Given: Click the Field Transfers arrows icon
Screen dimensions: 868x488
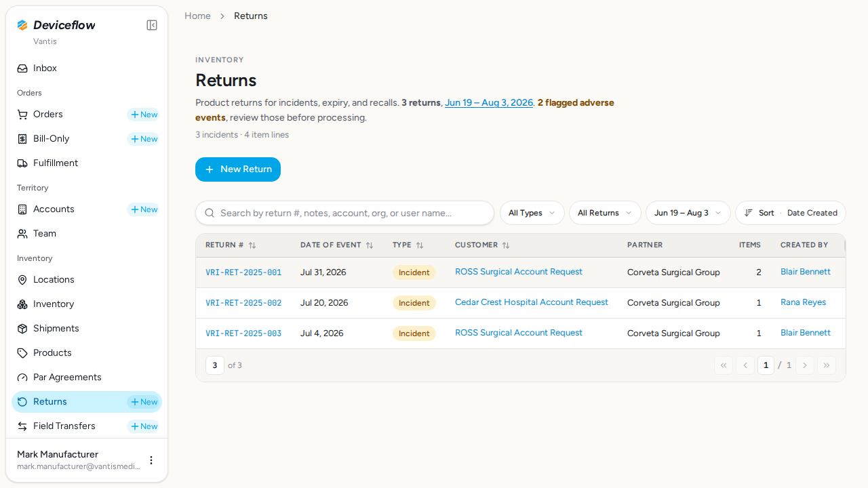Looking at the screenshot, I should coord(22,426).
